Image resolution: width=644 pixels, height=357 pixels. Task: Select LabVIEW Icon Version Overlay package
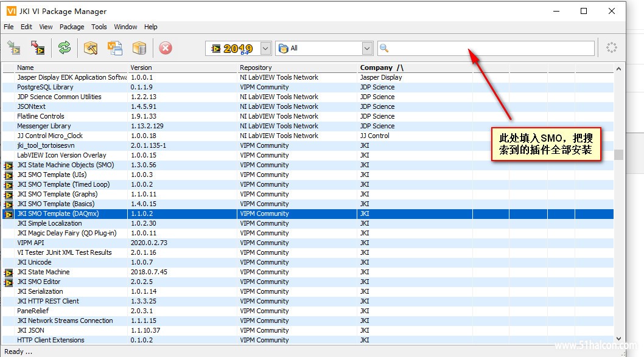click(308, 155)
